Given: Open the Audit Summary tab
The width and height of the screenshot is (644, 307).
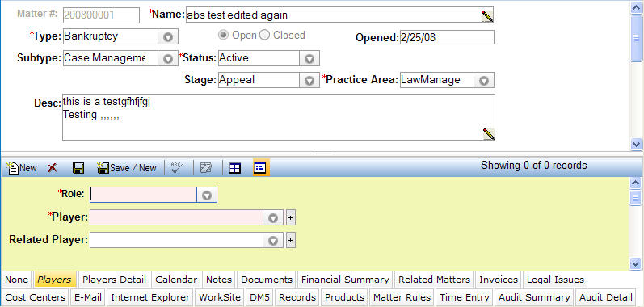Looking at the screenshot, I should pos(534,297).
